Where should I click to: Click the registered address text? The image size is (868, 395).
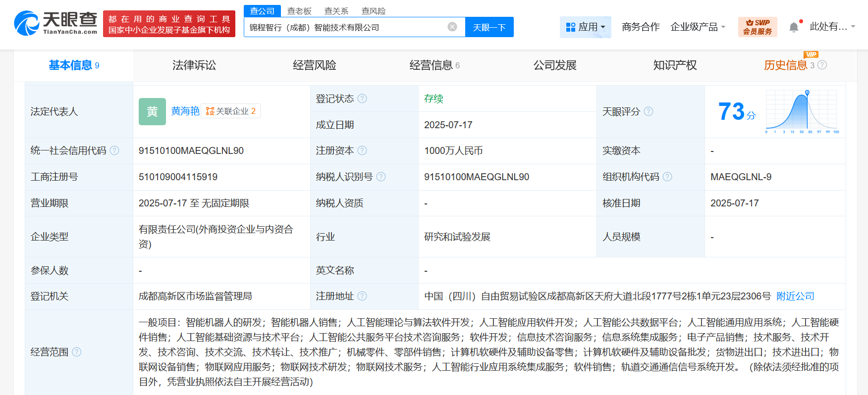[597, 296]
